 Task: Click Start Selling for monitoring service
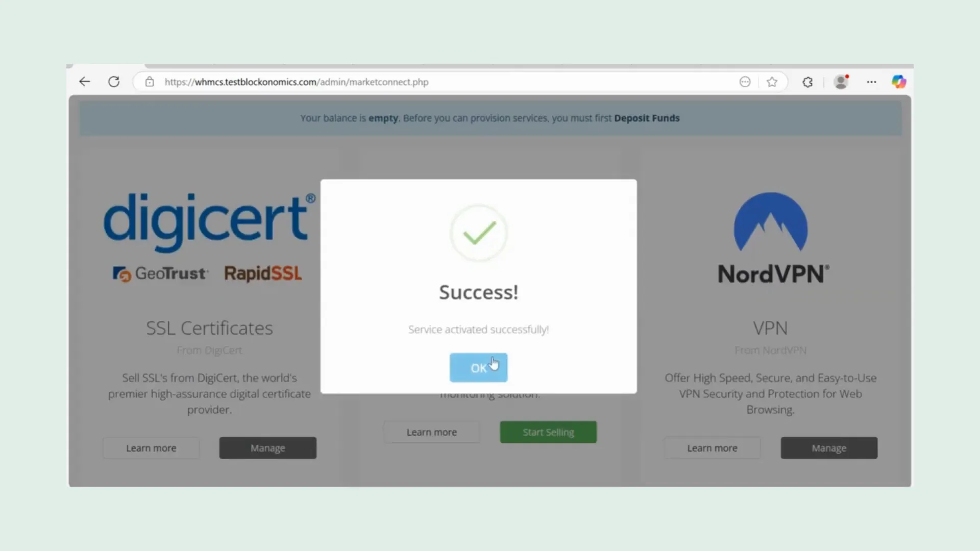click(549, 432)
